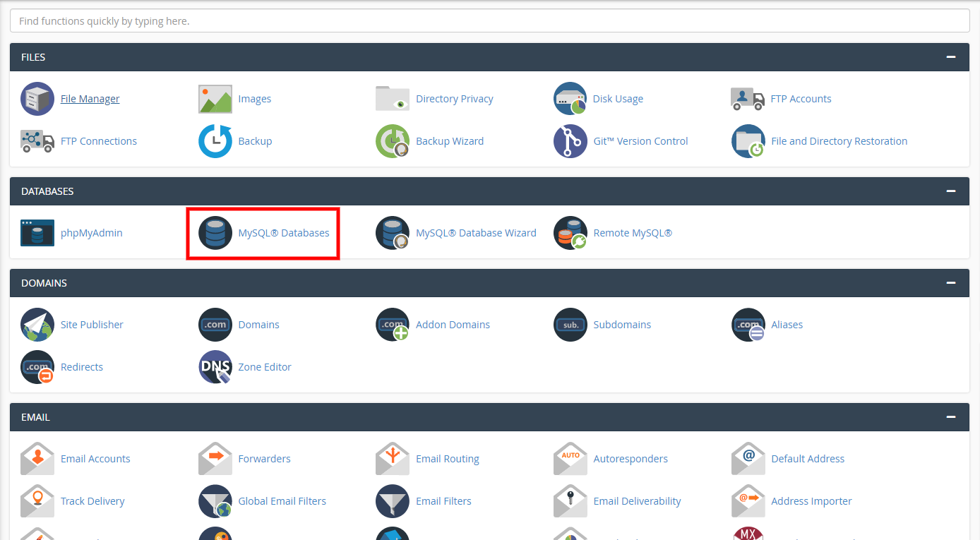Viewport: 980px width, 540px height.
Task: Go to Git Version Control link
Action: coord(641,141)
